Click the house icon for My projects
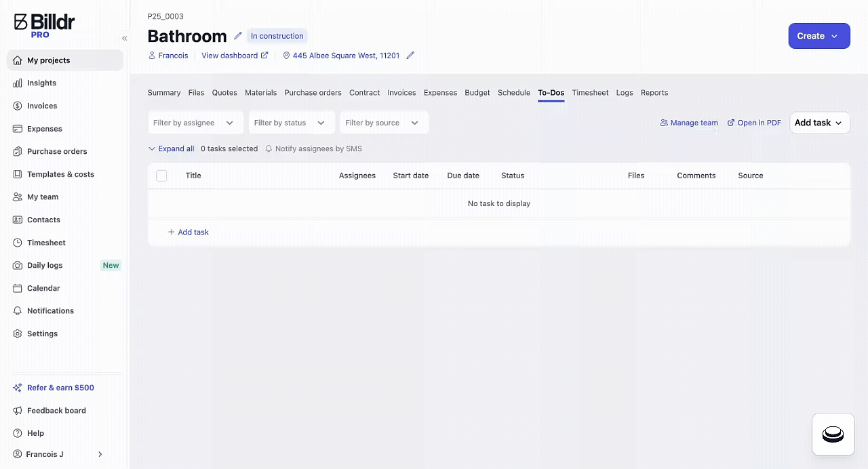868x469 pixels. 18,60
